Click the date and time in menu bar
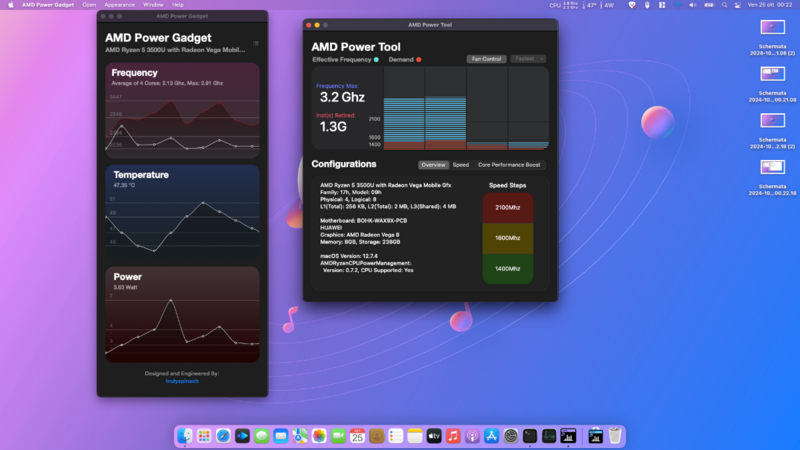800x450 pixels. coord(769,5)
